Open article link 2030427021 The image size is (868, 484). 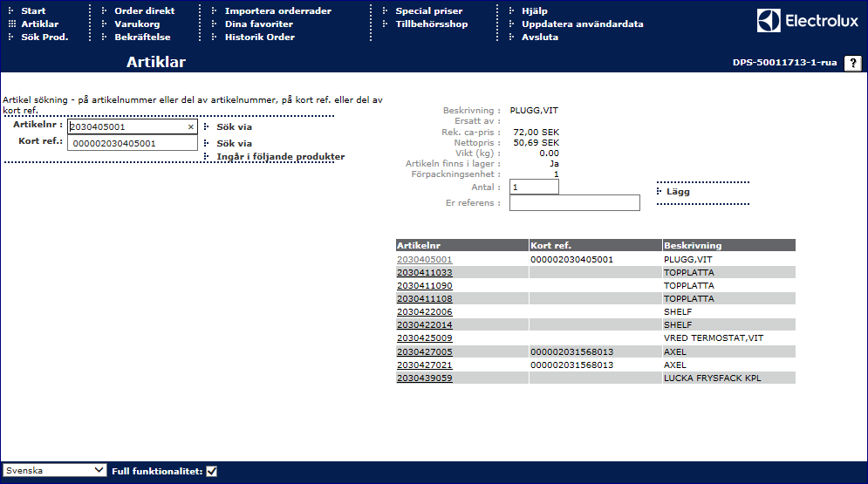tap(424, 365)
